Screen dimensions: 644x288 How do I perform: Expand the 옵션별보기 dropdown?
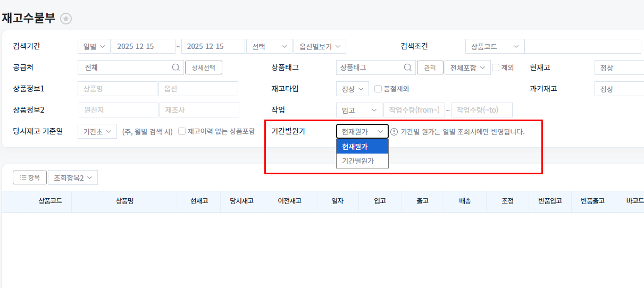tap(320, 46)
